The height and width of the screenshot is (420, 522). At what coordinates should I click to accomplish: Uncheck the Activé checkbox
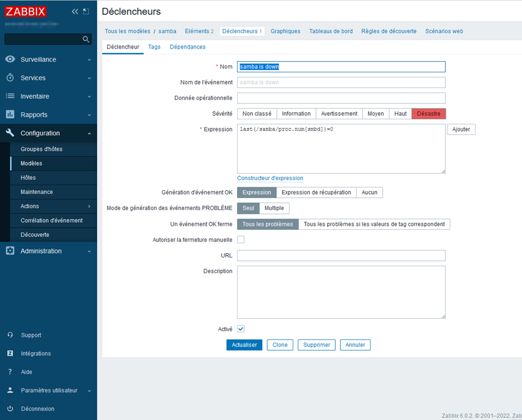(241, 329)
